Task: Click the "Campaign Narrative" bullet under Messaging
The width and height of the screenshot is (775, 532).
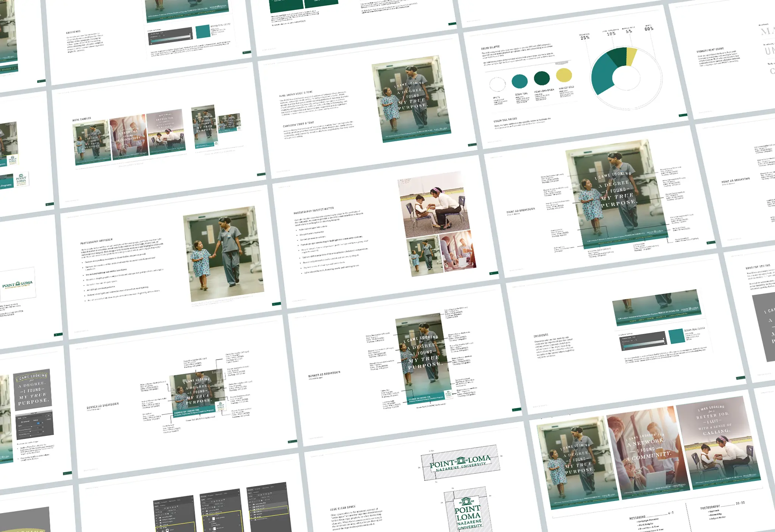Action: pyautogui.click(x=648, y=521)
